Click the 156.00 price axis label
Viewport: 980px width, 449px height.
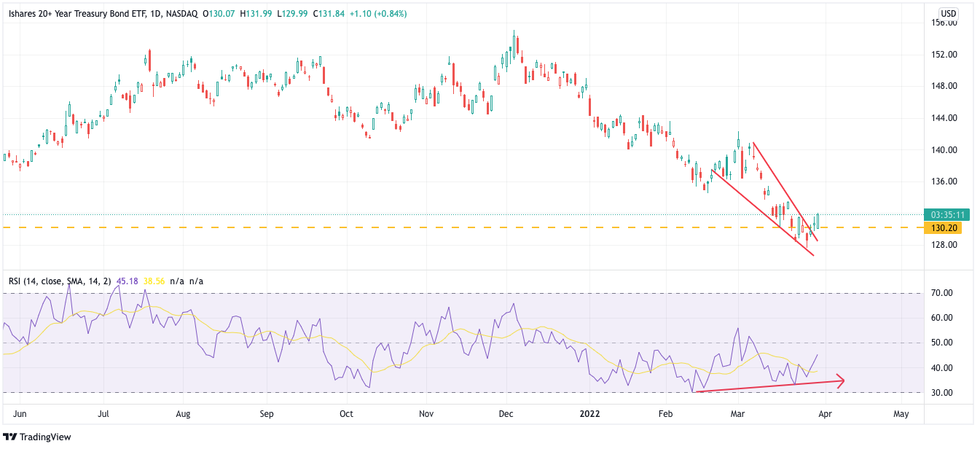944,23
